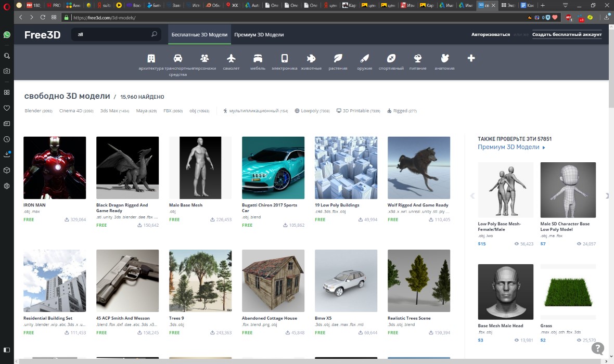Click the search magnifier in Free3D search box
The width and height of the screenshot is (614, 364).
click(155, 34)
